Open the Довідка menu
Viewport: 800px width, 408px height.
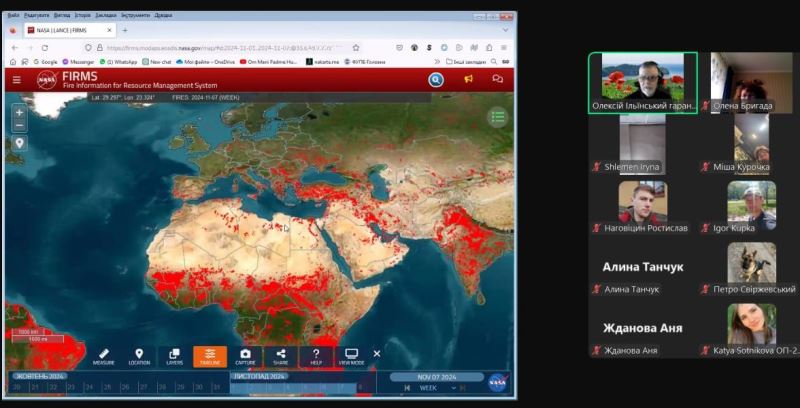coord(163,15)
